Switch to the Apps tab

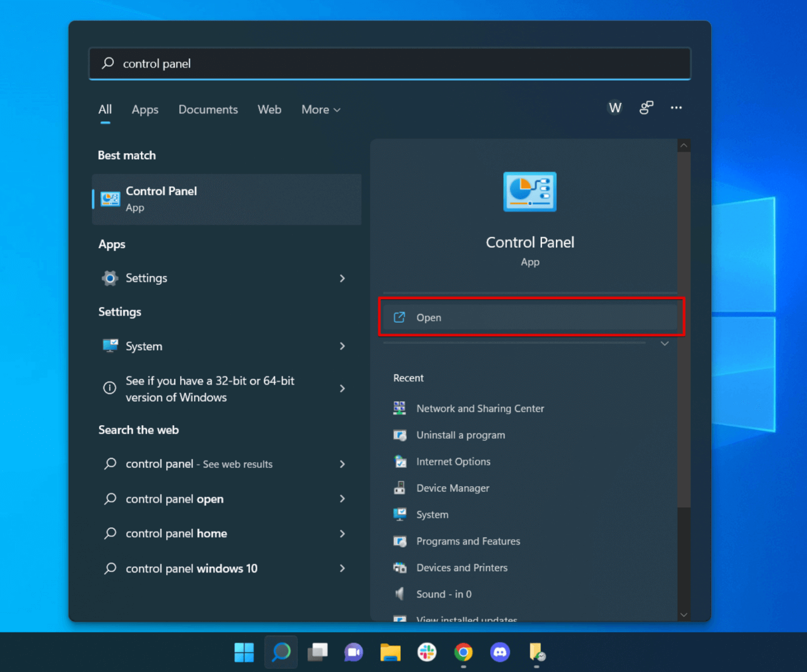(x=145, y=110)
